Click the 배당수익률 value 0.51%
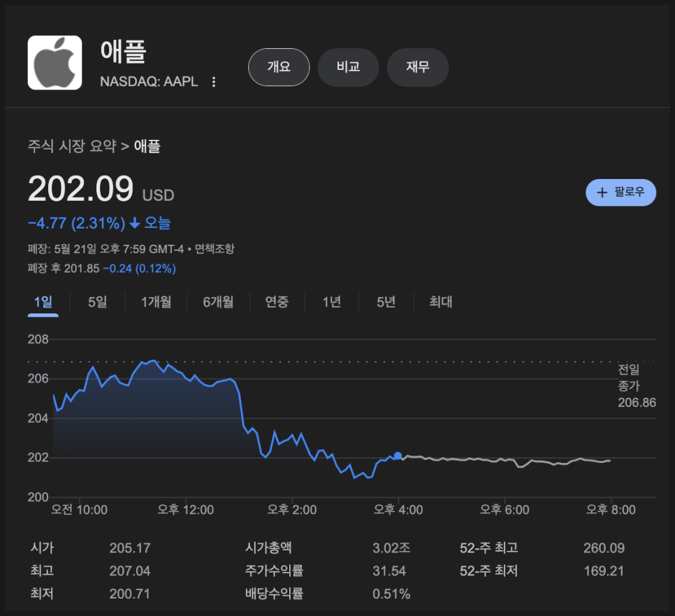This screenshot has height=616, width=675. [x=391, y=594]
